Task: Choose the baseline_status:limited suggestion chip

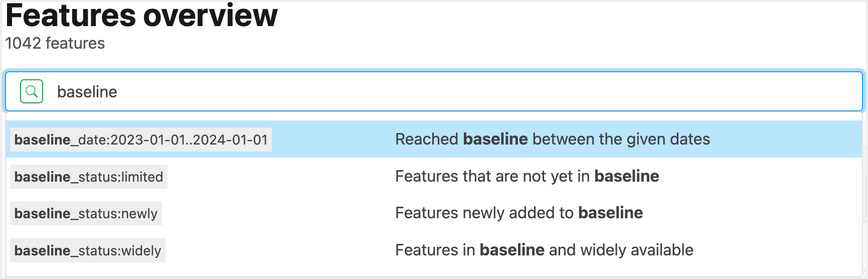Action: [89, 177]
